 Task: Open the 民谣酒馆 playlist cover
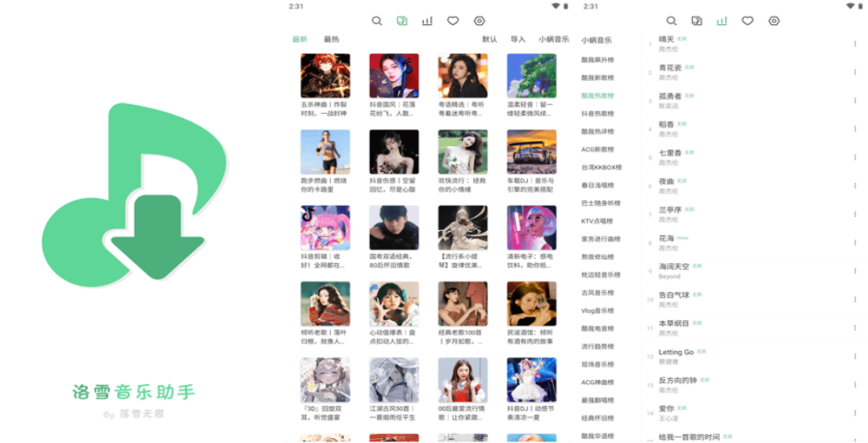(x=531, y=304)
